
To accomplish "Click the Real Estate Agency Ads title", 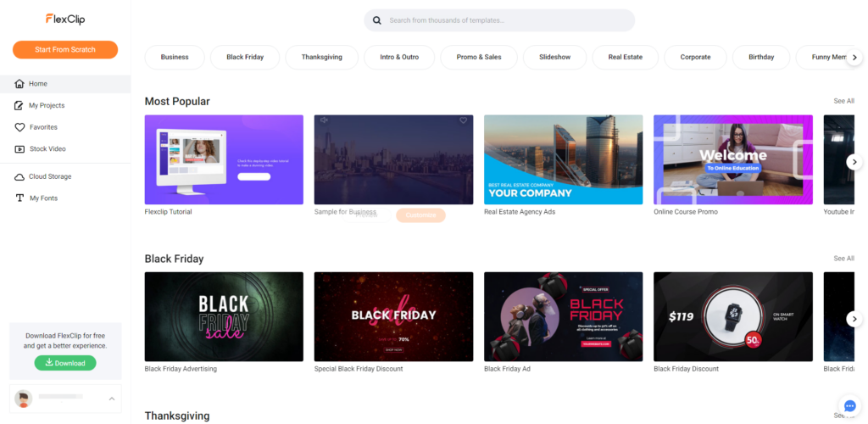I will click(520, 212).
